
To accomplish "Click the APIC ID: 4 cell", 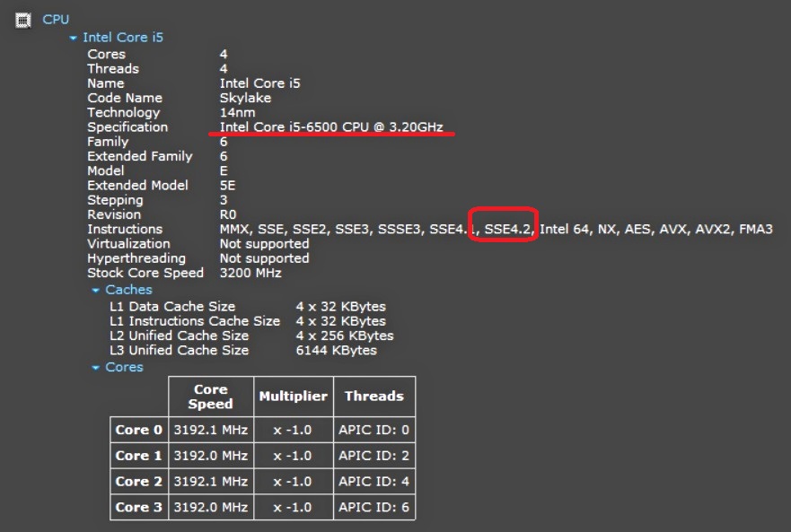I will pos(374,481).
